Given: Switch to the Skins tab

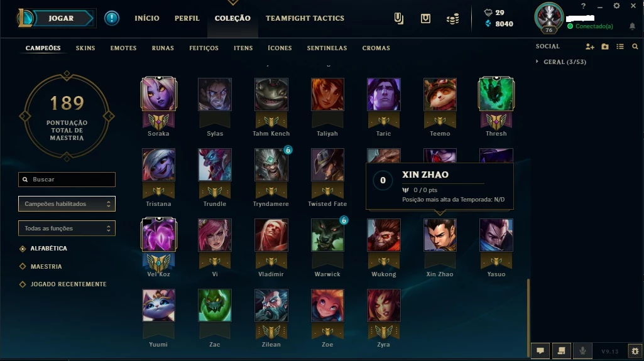Looking at the screenshot, I should [85, 48].
